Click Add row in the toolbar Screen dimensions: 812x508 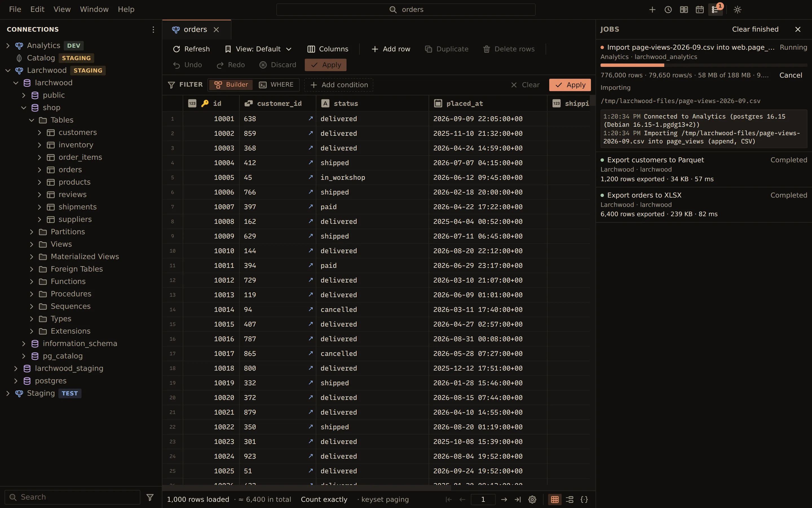coord(391,49)
